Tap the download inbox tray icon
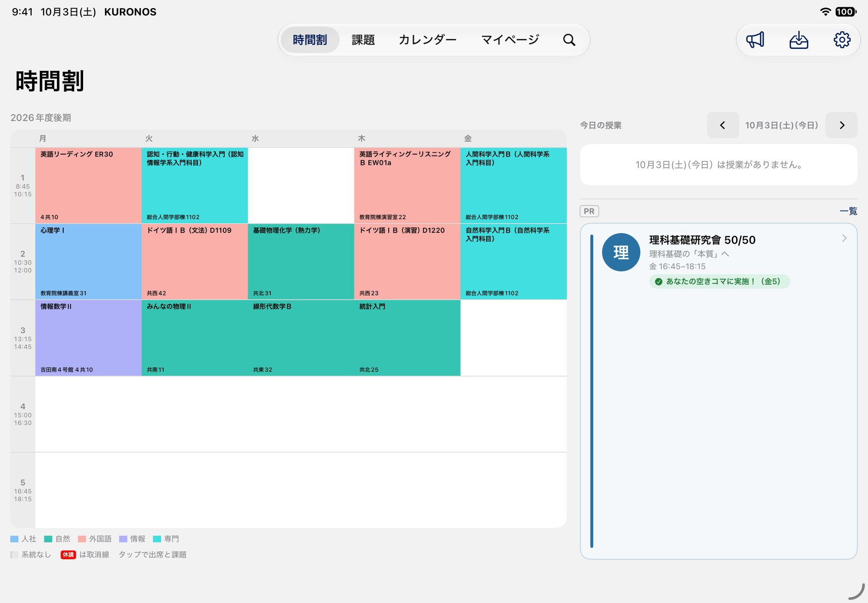Screen dimensions: 868x603 tap(799, 40)
